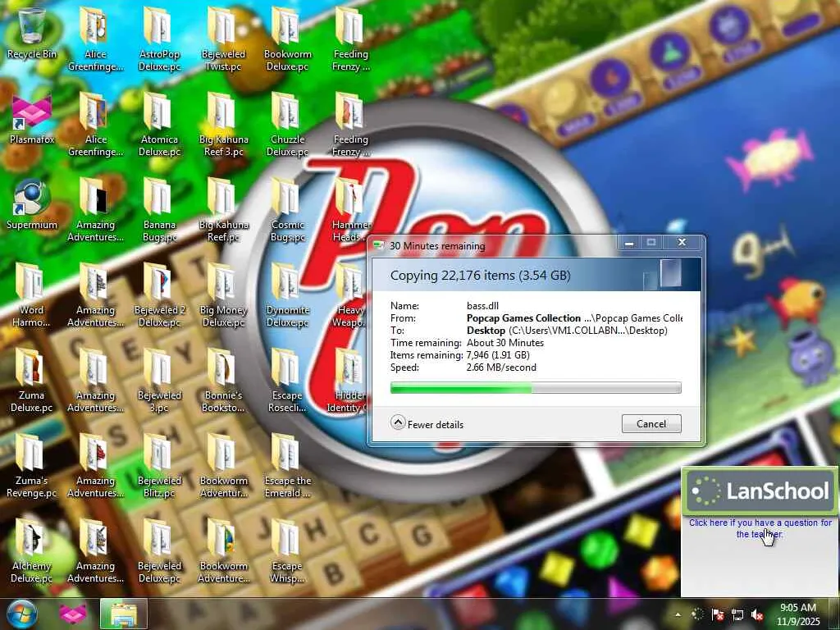Select the Hammer Heads folder
840x630 pixels.
pyautogui.click(x=349, y=211)
